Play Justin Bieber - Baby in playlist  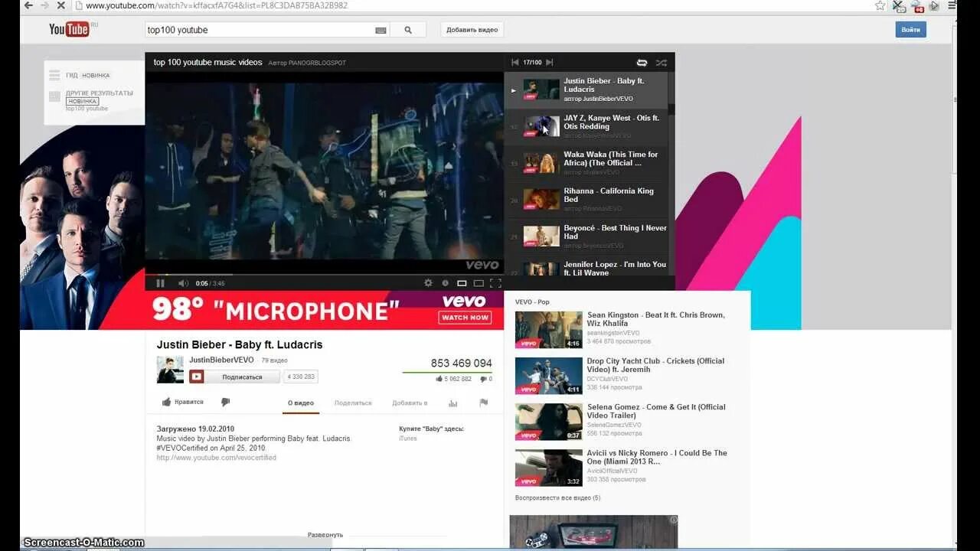pyautogui.click(x=586, y=90)
